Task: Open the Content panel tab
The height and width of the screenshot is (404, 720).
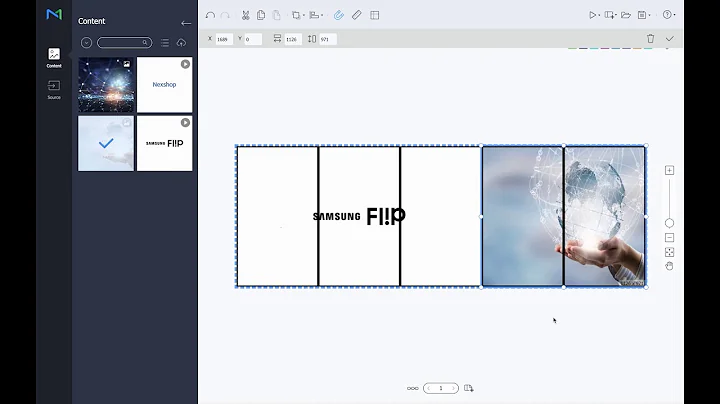Action: (x=54, y=57)
